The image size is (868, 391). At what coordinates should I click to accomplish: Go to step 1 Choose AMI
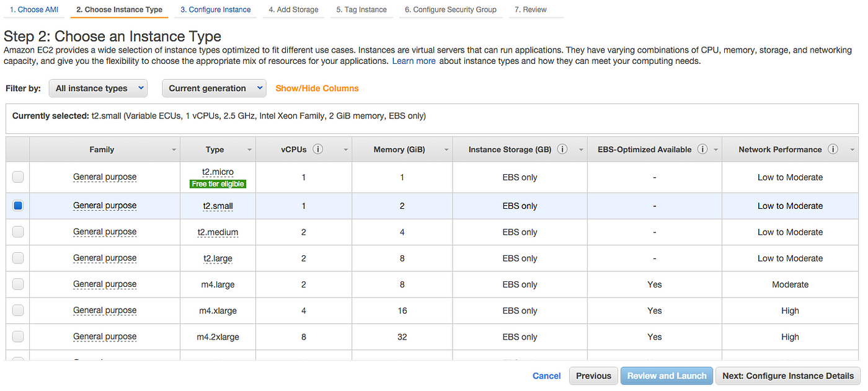tap(33, 9)
